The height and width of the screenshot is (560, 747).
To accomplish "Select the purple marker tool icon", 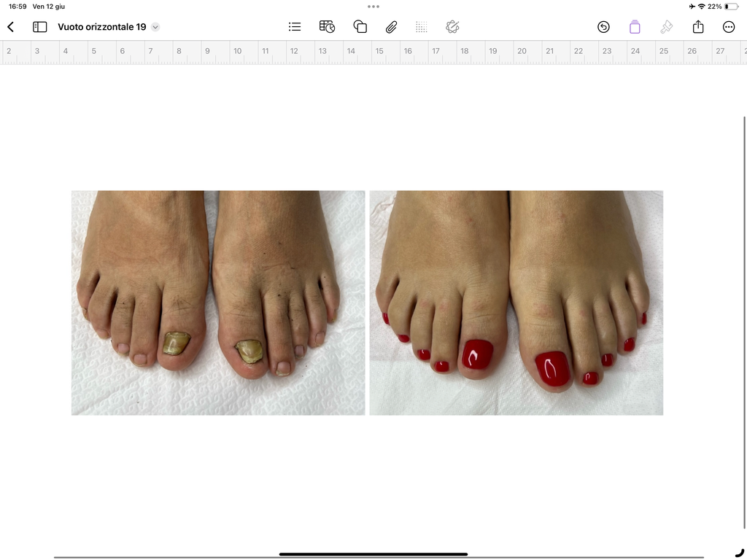I will [635, 27].
